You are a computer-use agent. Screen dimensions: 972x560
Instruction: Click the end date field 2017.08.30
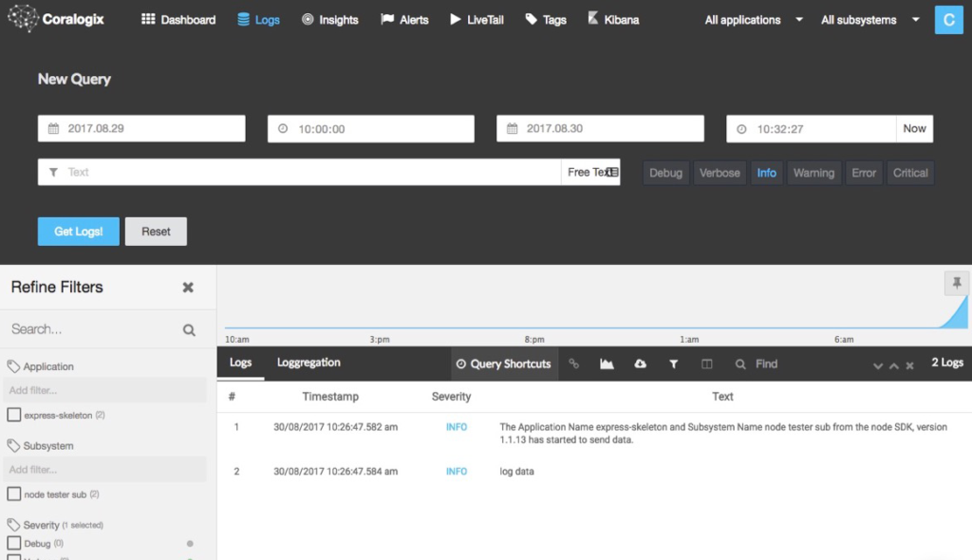600,128
